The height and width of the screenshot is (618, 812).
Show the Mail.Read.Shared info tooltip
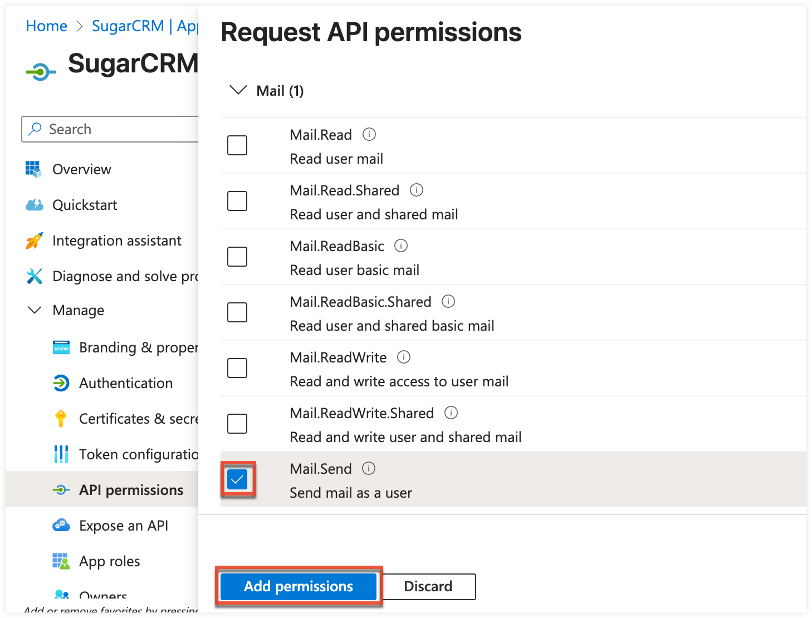416,190
